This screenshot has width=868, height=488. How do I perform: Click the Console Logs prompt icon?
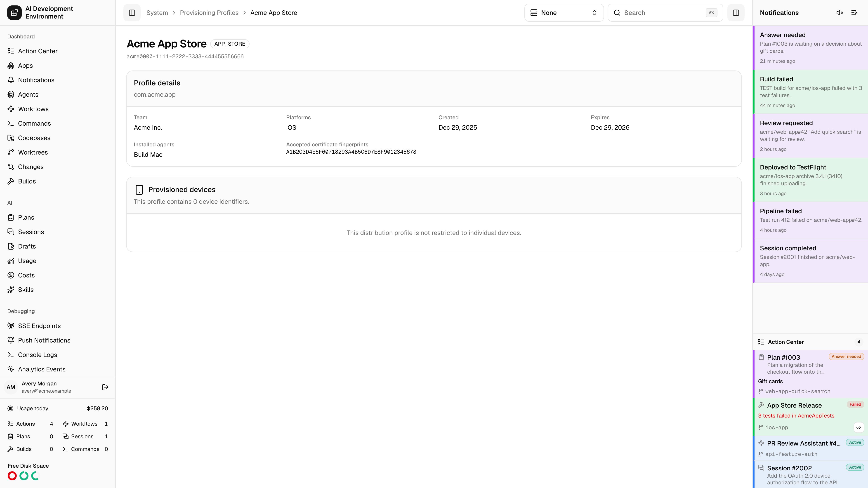tap(11, 355)
